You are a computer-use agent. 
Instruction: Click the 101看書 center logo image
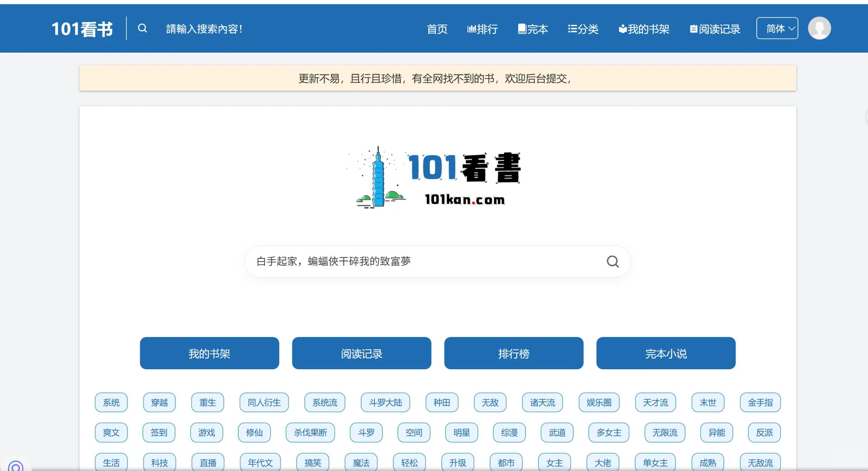pyautogui.click(x=434, y=177)
